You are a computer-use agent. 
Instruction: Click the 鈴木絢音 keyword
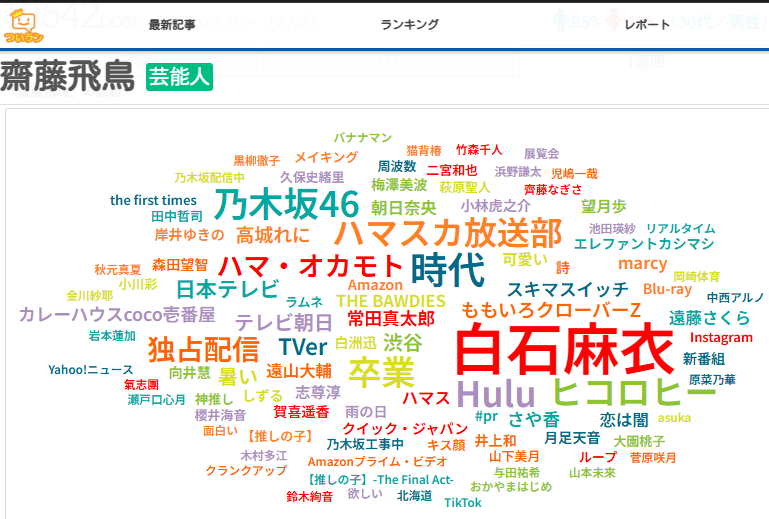click(x=309, y=496)
